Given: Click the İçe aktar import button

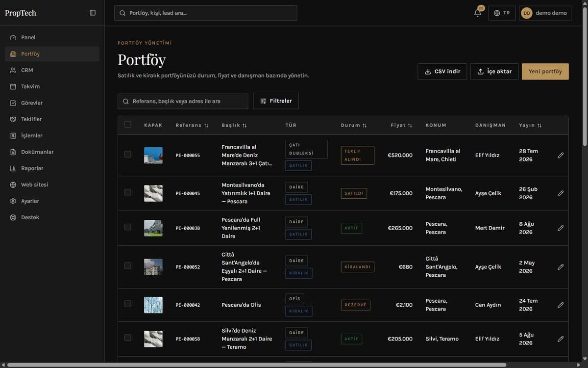Looking at the screenshot, I should pos(494,72).
